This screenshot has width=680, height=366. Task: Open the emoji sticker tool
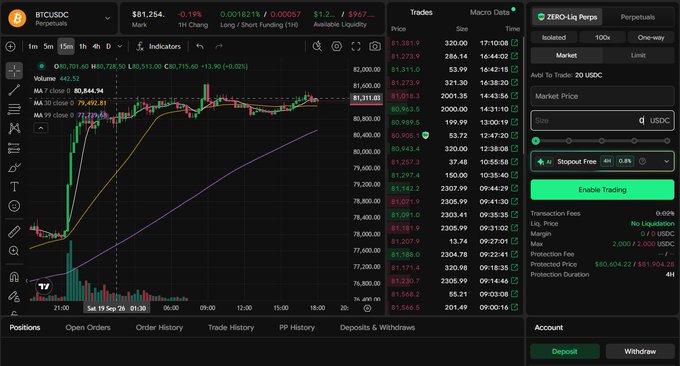click(14, 206)
